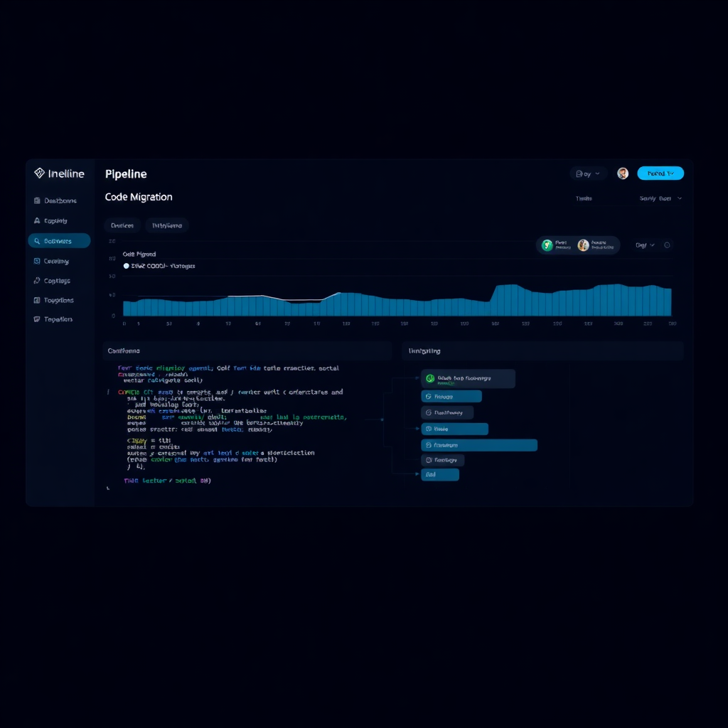728x728 pixels.
Task: Click the last sidebar item's chat icon
Action: [37, 319]
